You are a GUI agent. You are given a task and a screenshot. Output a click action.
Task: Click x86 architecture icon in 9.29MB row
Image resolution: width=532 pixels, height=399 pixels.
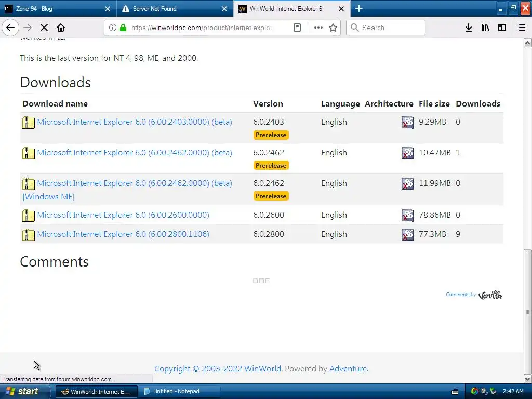click(x=407, y=123)
